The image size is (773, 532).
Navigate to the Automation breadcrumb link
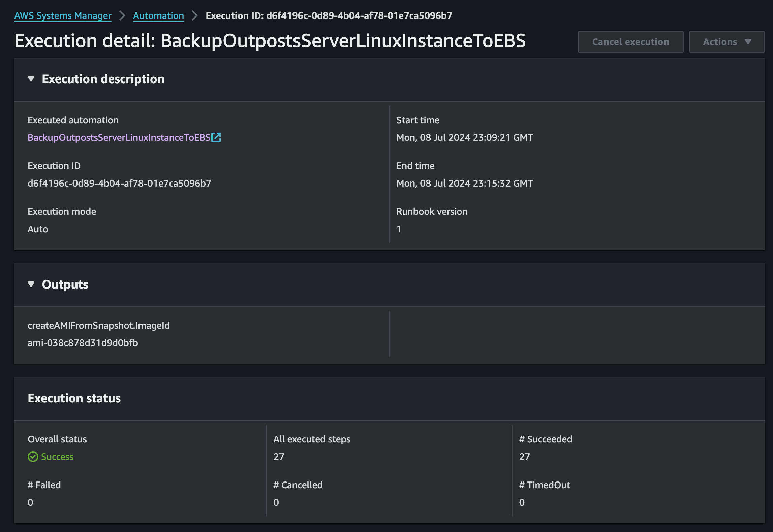(x=158, y=16)
